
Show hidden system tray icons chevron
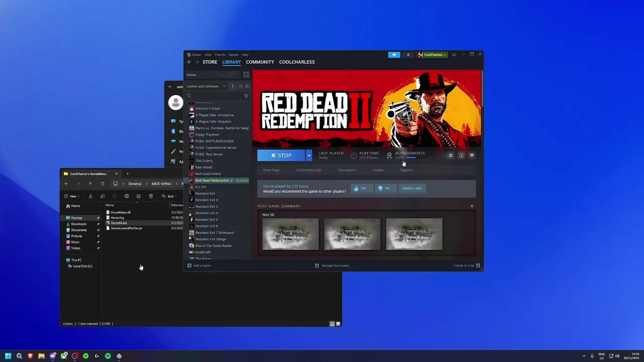pyautogui.click(x=584, y=356)
